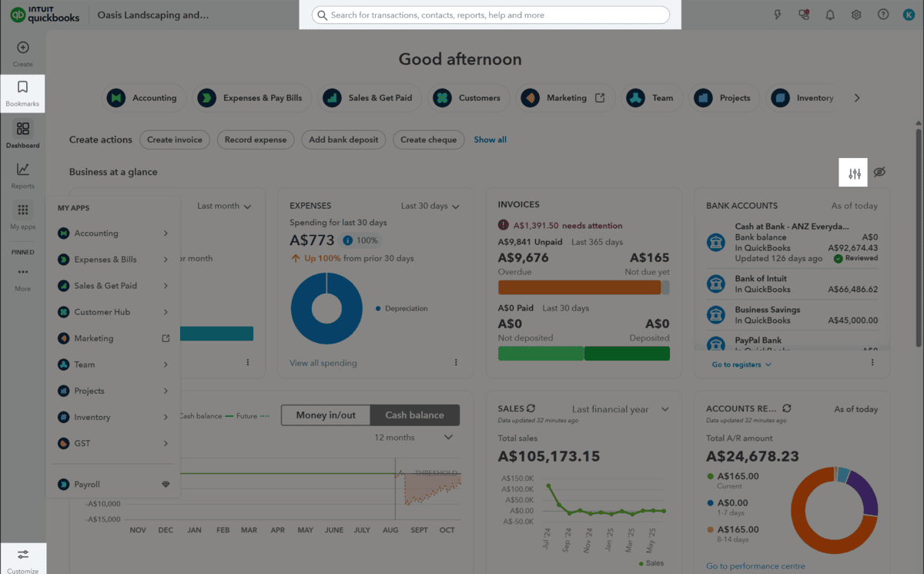The image size is (924, 574).
Task: Switch to Money in/out view
Action: pyautogui.click(x=326, y=415)
